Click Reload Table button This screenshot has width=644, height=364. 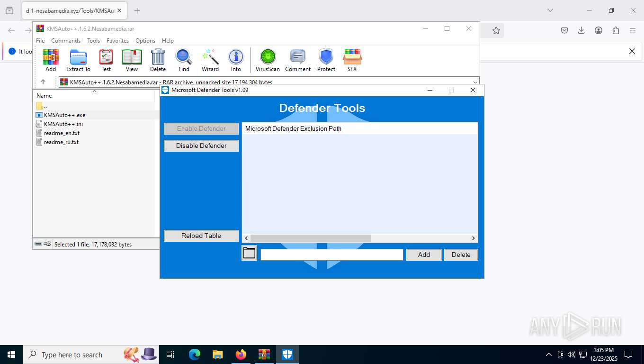[201, 236]
